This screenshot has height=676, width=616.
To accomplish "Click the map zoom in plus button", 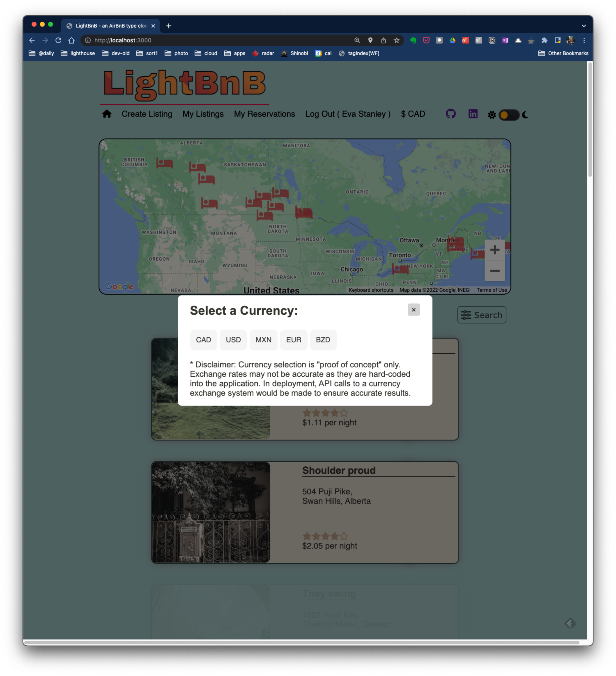I will (x=495, y=250).
